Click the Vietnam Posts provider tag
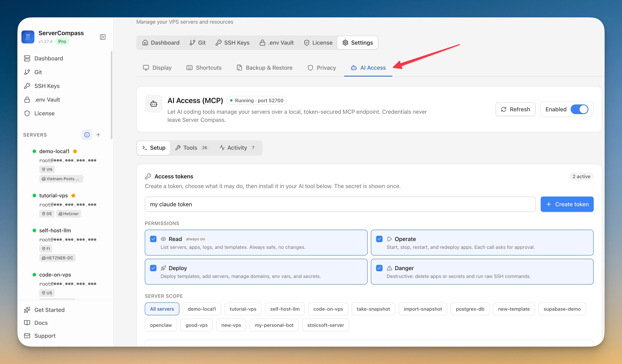Image resolution: width=622 pixels, height=364 pixels. click(x=61, y=179)
